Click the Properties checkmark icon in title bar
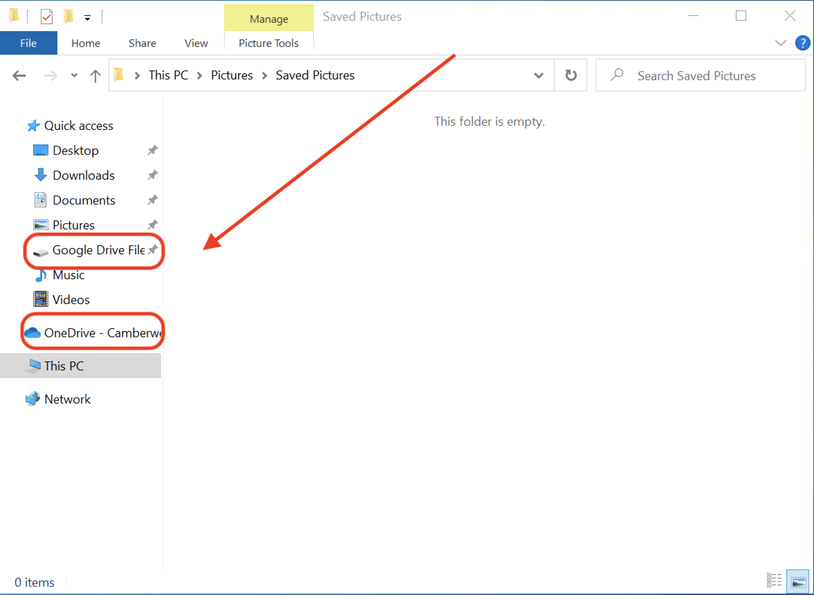The image size is (814, 595). coord(46,16)
